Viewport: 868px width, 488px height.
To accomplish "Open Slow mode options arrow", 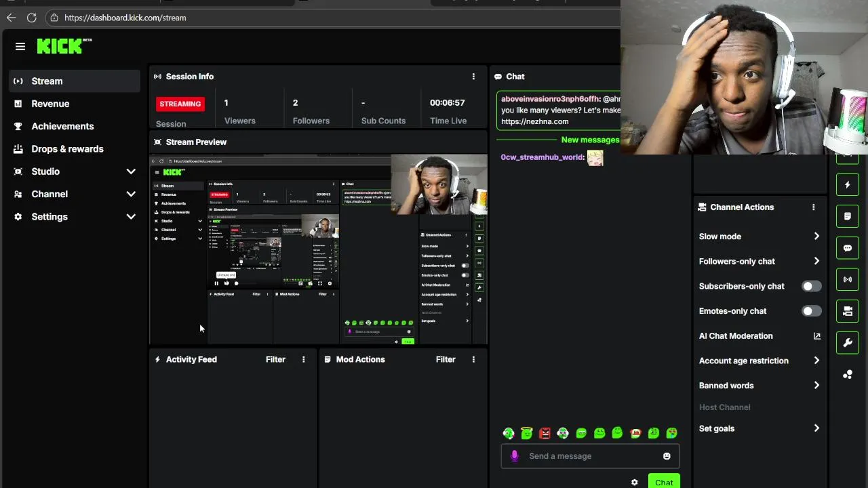I will 816,237.
